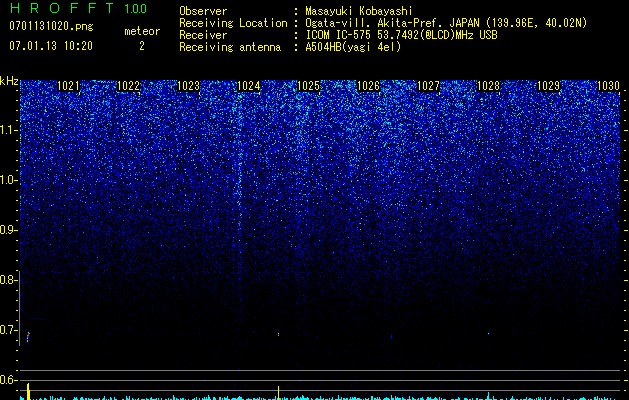Viewport: 629px width, 400px height.
Task: Click ICOM IC-575 receiver details
Action: (x=401, y=35)
